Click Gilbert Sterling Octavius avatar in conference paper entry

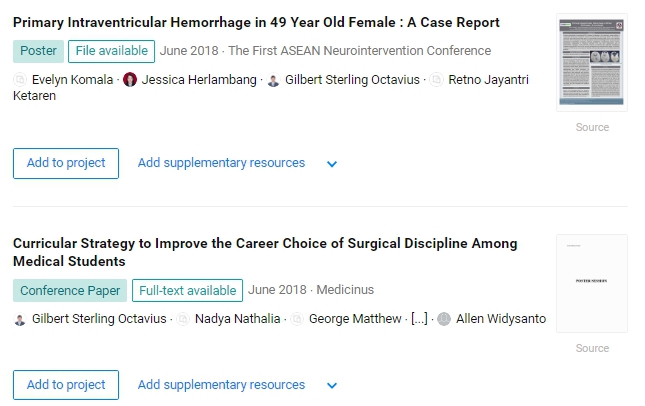tap(20, 319)
